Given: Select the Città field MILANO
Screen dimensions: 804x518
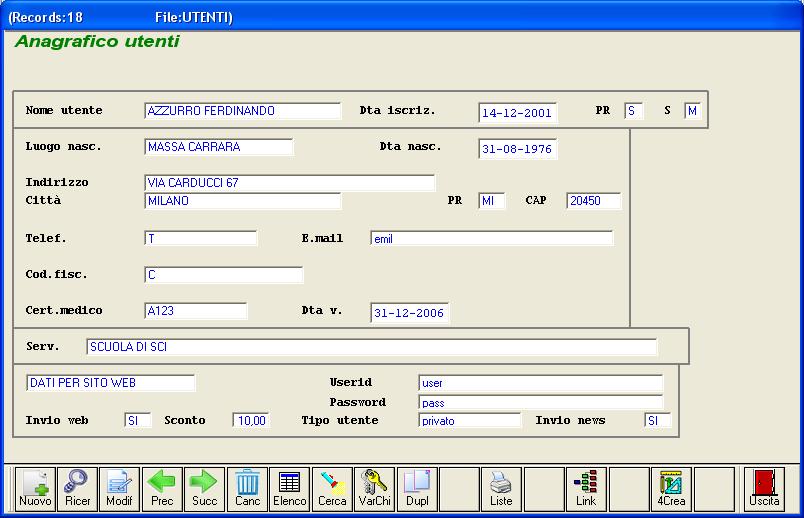Looking at the screenshot, I should tap(243, 201).
